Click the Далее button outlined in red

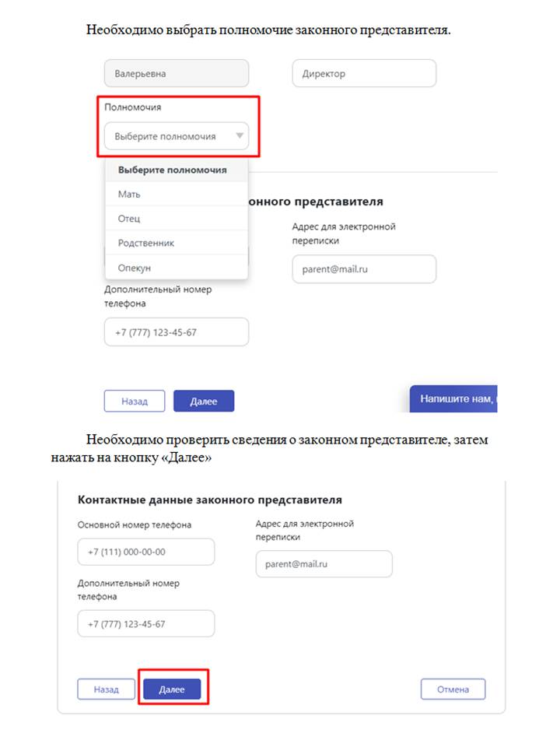(172, 689)
